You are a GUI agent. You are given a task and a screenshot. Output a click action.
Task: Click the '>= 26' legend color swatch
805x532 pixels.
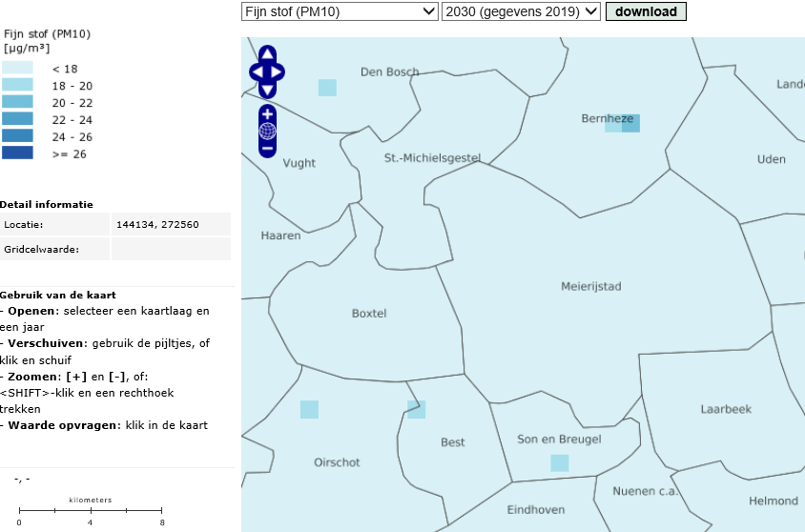tap(17, 153)
